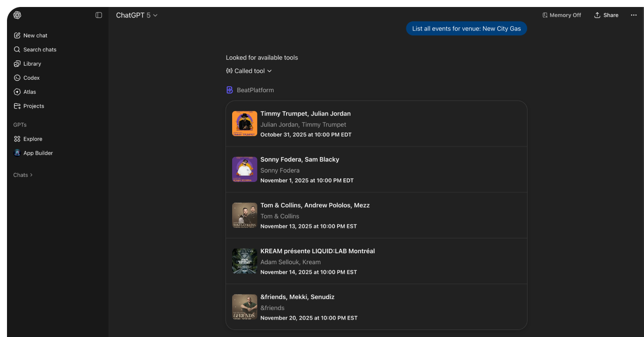The width and height of the screenshot is (644, 337).
Task: Collapse the sidebar with the panel icon
Action: tap(99, 15)
